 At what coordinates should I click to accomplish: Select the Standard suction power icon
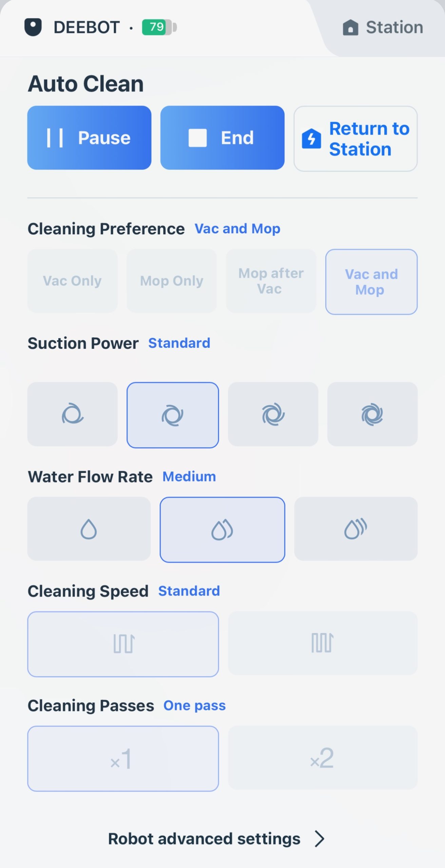click(172, 415)
